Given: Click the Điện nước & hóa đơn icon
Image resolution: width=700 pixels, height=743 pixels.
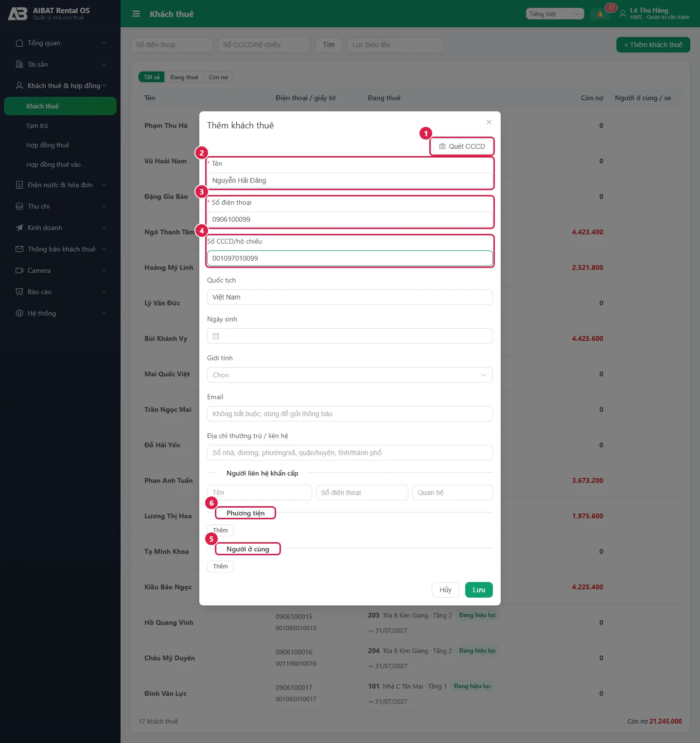Looking at the screenshot, I should pyautogui.click(x=19, y=185).
